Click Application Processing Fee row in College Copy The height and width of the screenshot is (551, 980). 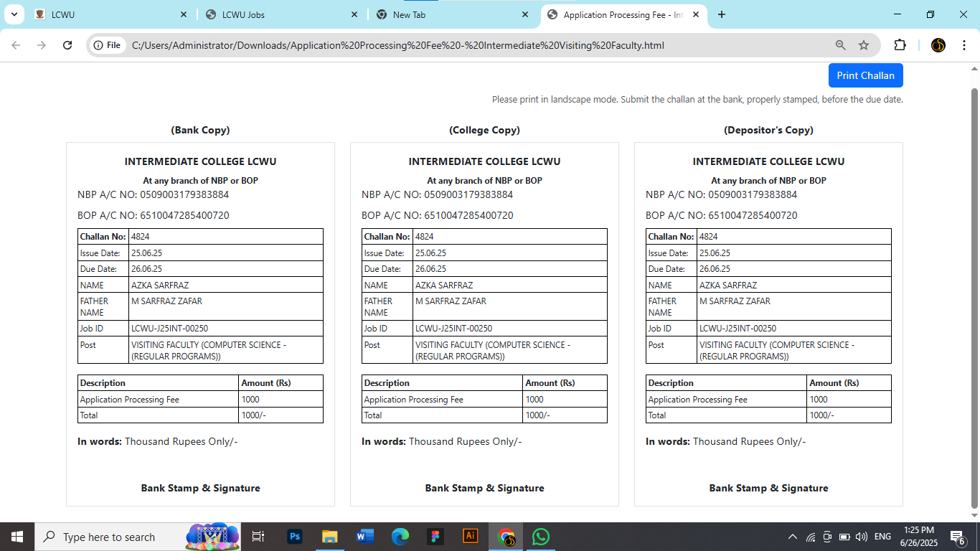[x=484, y=400]
